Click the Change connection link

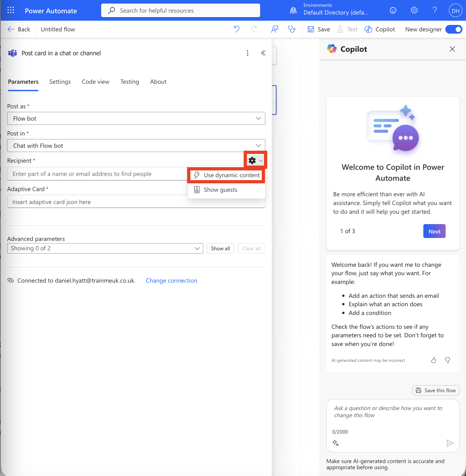(x=171, y=281)
